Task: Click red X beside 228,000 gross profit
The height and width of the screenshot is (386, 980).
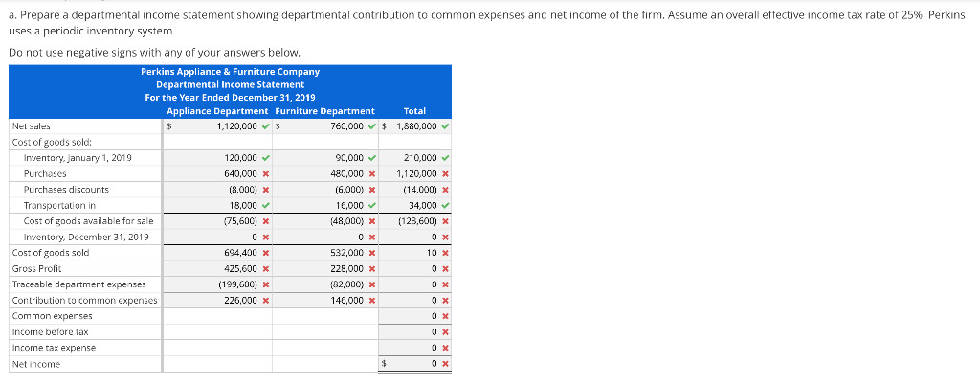Action: 372,269
